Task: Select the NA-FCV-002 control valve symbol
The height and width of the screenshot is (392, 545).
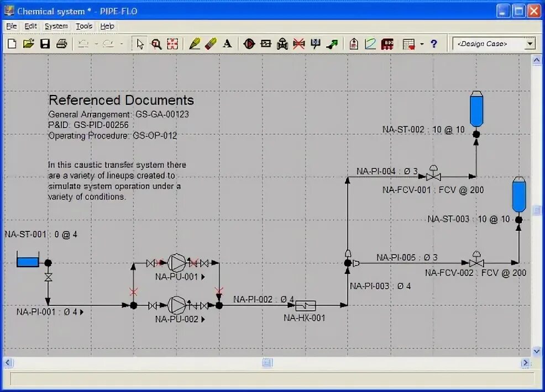Action: [x=476, y=259]
